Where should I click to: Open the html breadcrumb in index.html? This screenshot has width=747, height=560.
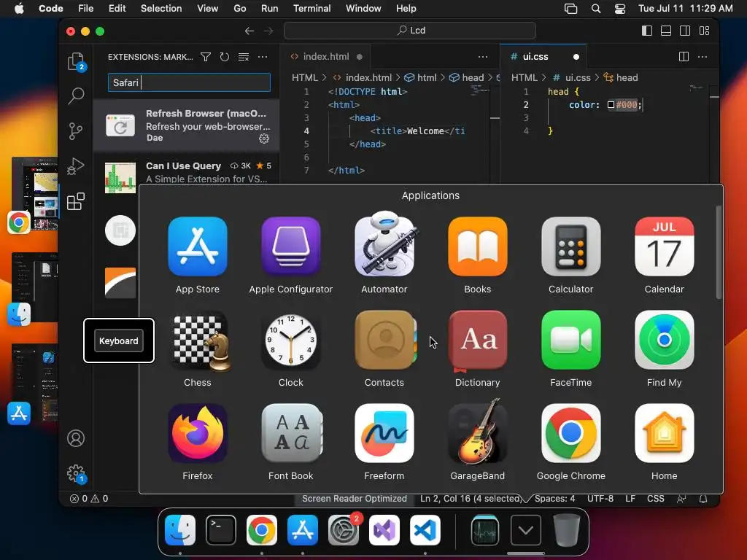[x=421, y=77]
